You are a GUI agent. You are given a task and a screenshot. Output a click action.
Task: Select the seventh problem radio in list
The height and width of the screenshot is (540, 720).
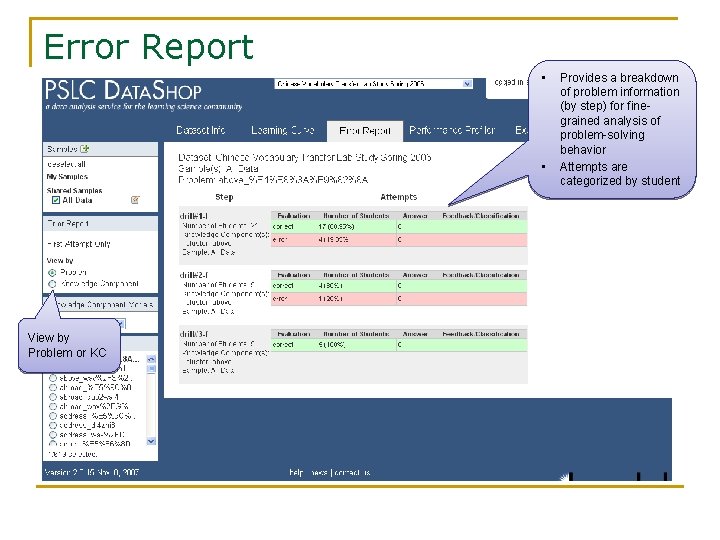tap(53, 434)
